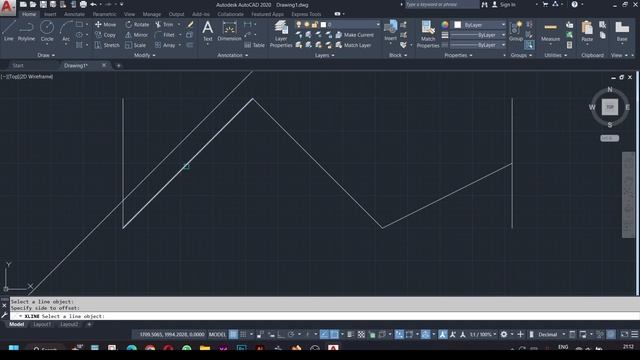Click the Paste icon

coord(587,31)
